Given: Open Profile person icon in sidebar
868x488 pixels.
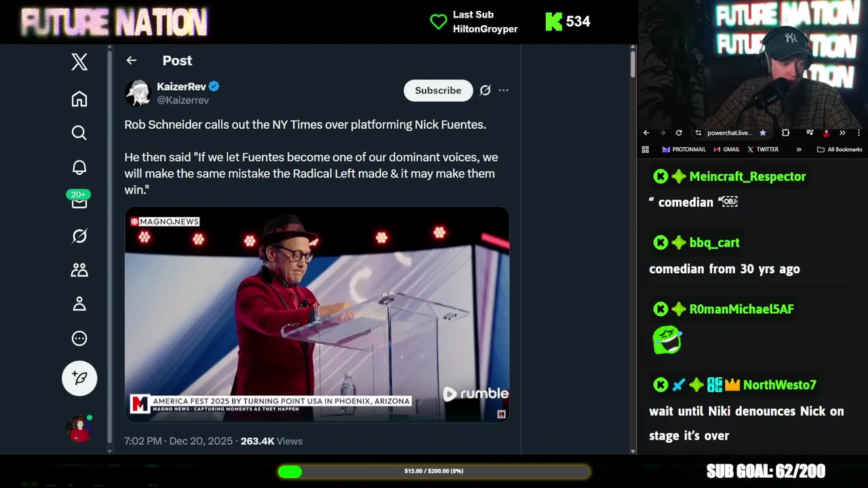Looking at the screenshot, I should 79,304.
